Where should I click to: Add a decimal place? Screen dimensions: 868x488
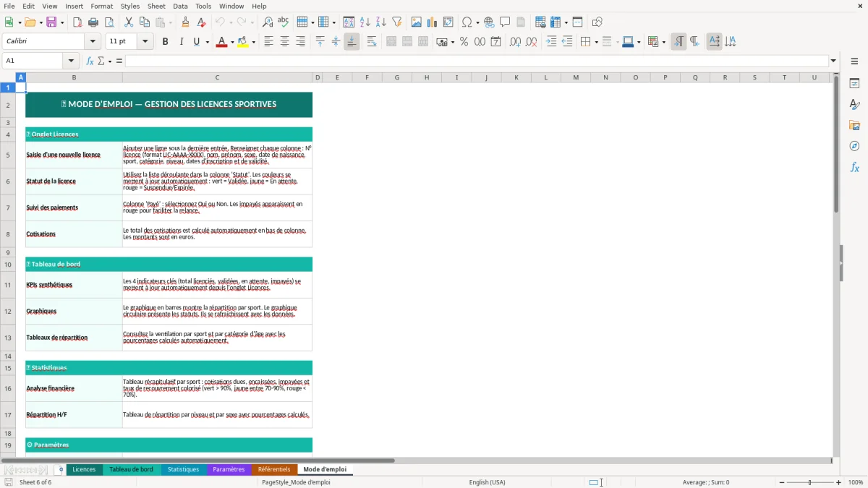515,42
